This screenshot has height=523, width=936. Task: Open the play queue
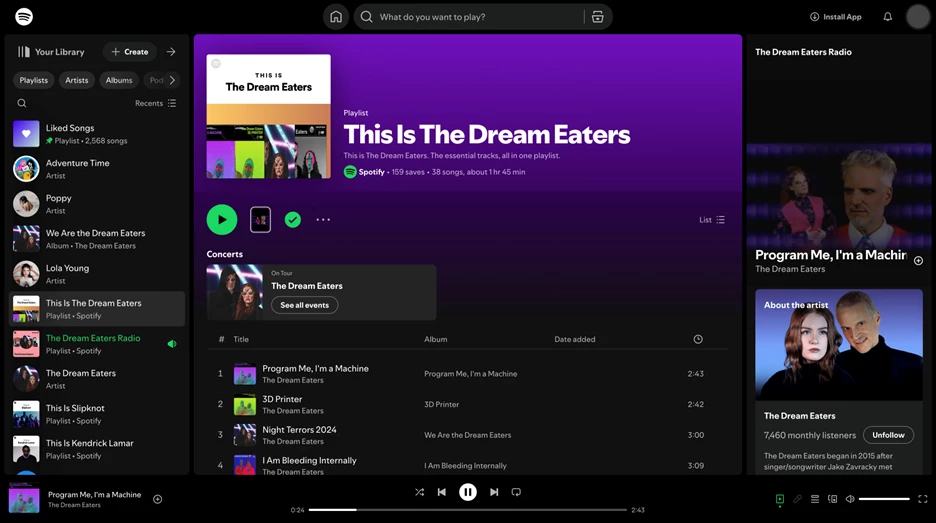tap(815, 499)
